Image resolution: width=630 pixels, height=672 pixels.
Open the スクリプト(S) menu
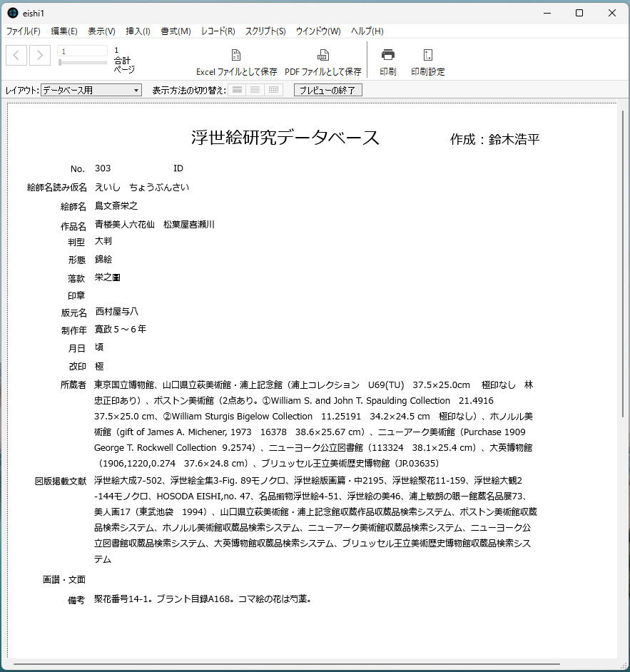pyautogui.click(x=265, y=31)
